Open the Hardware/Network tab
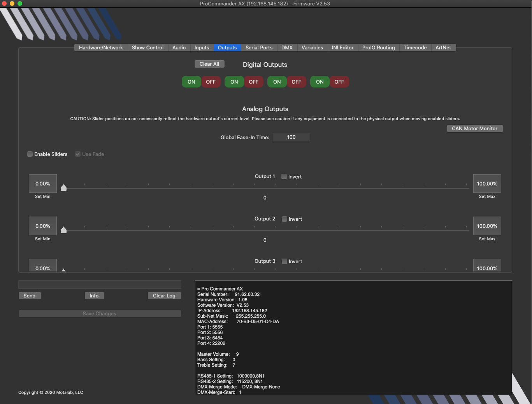This screenshot has width=532, height=404. pyautogui.click(x=101, y=47)
